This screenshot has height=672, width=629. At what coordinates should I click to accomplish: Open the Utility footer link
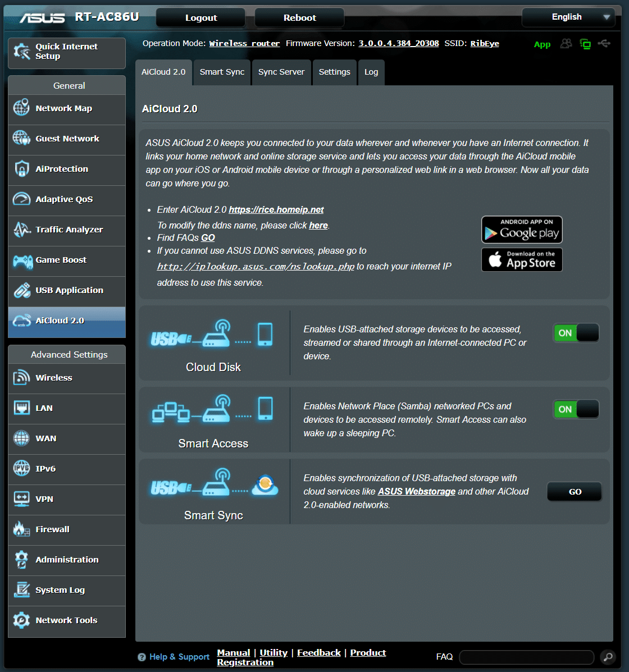coord(274,652)
